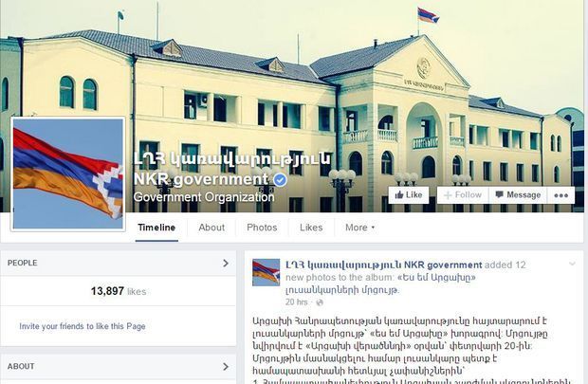Follow the NKR government page
Viewport: 588px width, 384px height.
tap(463, 195)
